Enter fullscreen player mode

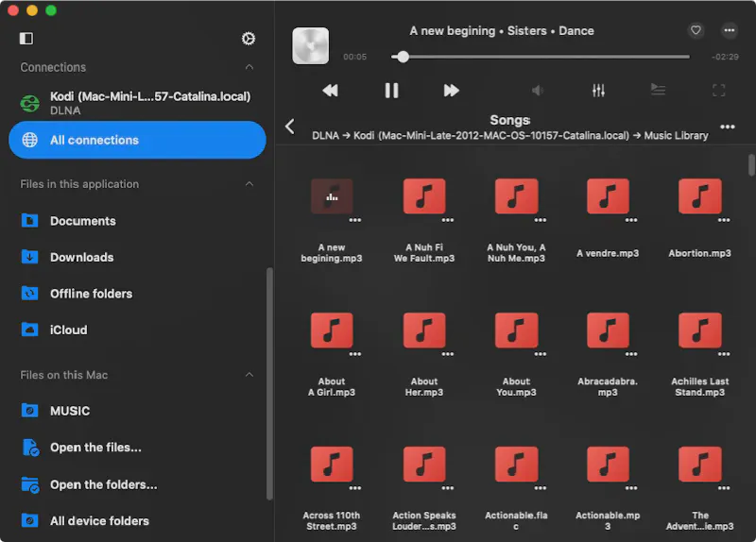[718, 91]
